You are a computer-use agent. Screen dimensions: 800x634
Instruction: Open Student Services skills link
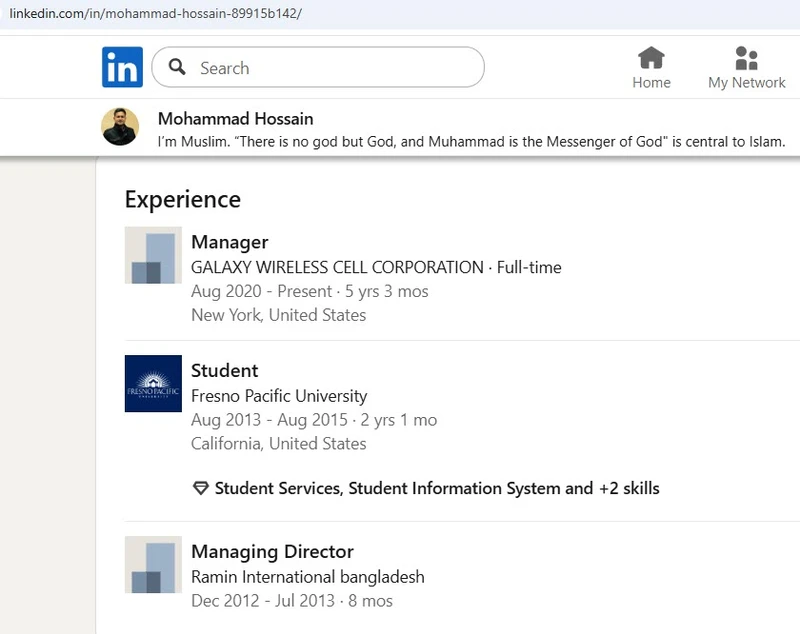(x=437, y=488)
